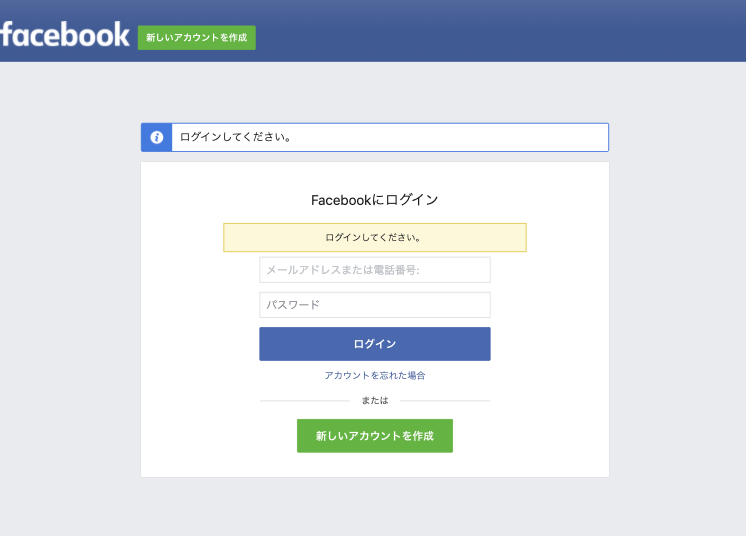Click the gray page background below the login card
The image size is (746, 536).
coord(375,507)
